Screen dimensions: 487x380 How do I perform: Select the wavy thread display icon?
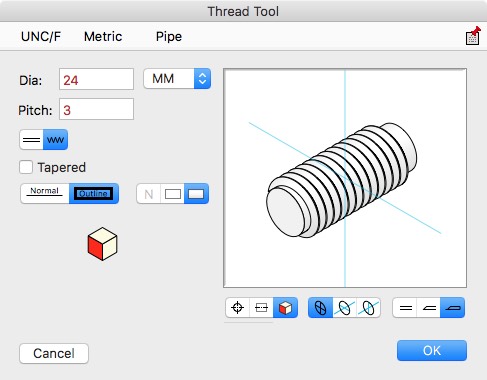[55, 139]
